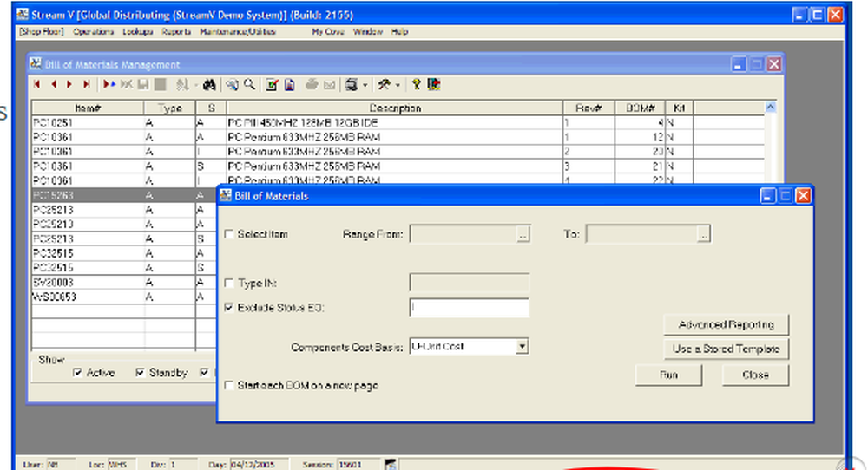868x470 pixels.
Task: Enable the Select Item checkbox
Action: click(228, 234)
